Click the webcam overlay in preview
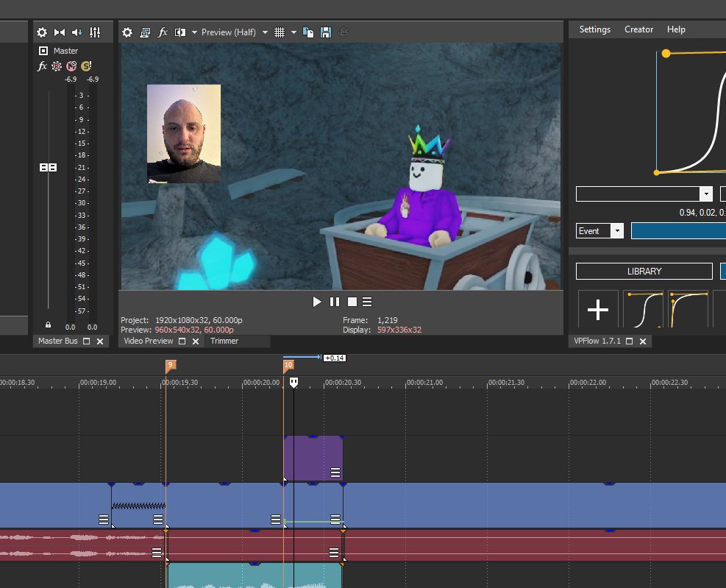Image resolution: width=726 pixels, height=588 pixels. click(184, 134)
